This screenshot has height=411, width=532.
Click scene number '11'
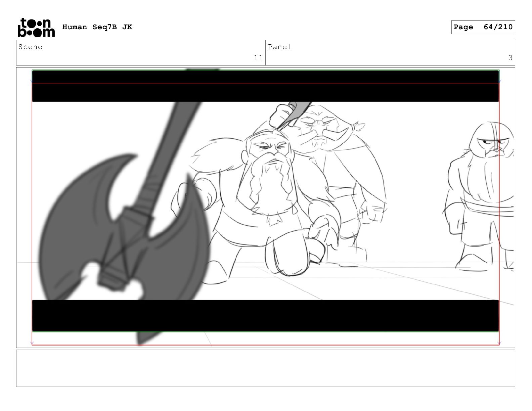point(258,58)
